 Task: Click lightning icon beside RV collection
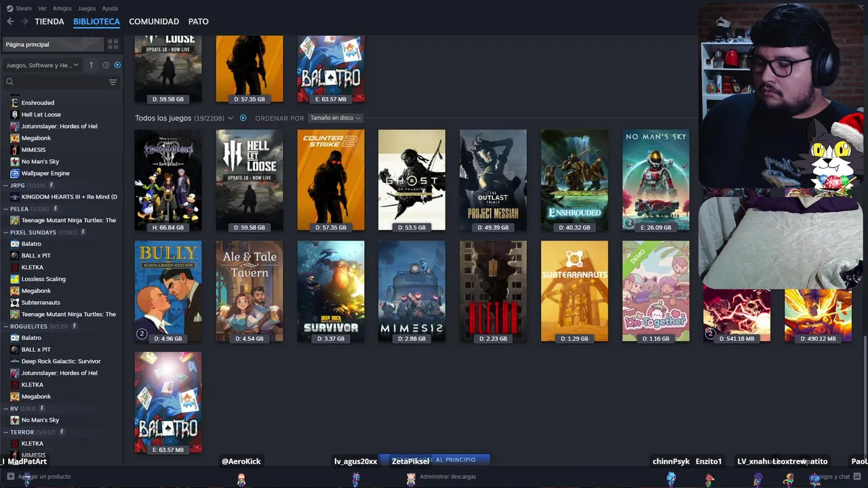coord(42,409)
